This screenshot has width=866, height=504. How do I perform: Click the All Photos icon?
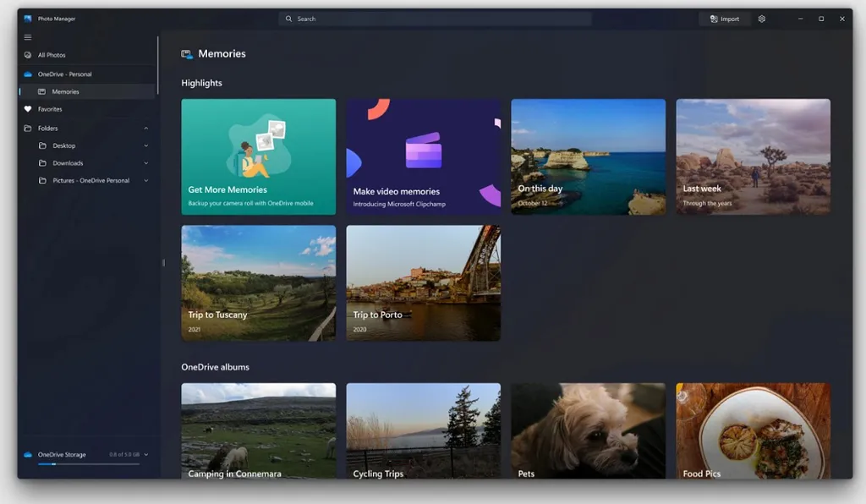click(28, 55)
